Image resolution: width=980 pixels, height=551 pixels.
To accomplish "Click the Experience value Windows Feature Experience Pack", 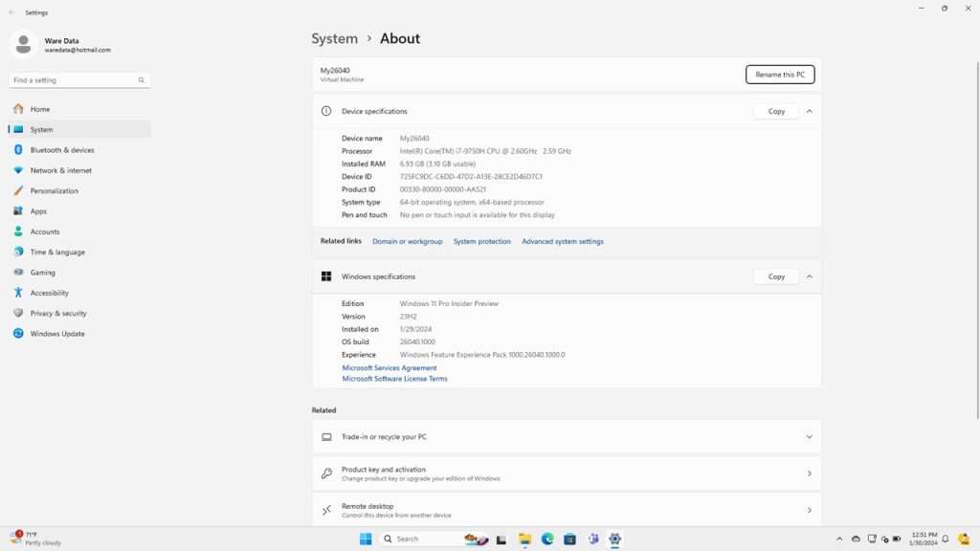I will [x=482, y=355].
